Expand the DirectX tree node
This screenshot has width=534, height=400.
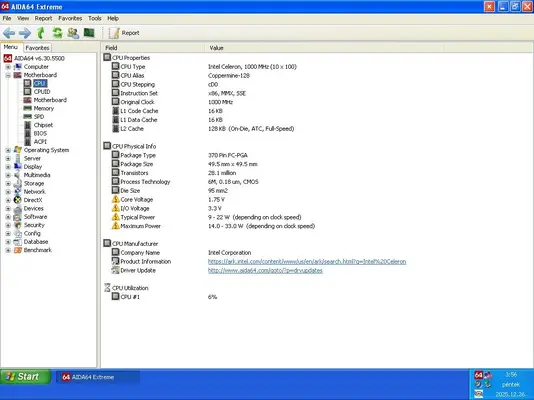8,200
